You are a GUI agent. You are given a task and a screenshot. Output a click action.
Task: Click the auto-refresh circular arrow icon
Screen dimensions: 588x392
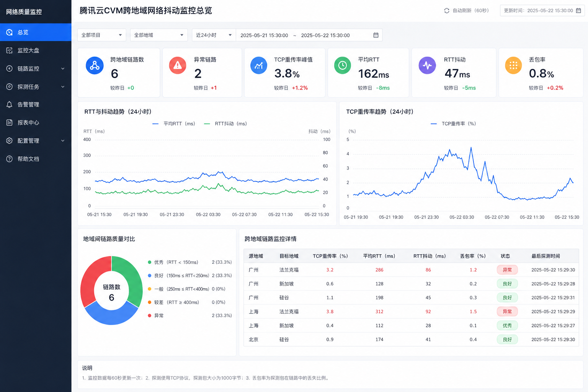tap(447, 11)
